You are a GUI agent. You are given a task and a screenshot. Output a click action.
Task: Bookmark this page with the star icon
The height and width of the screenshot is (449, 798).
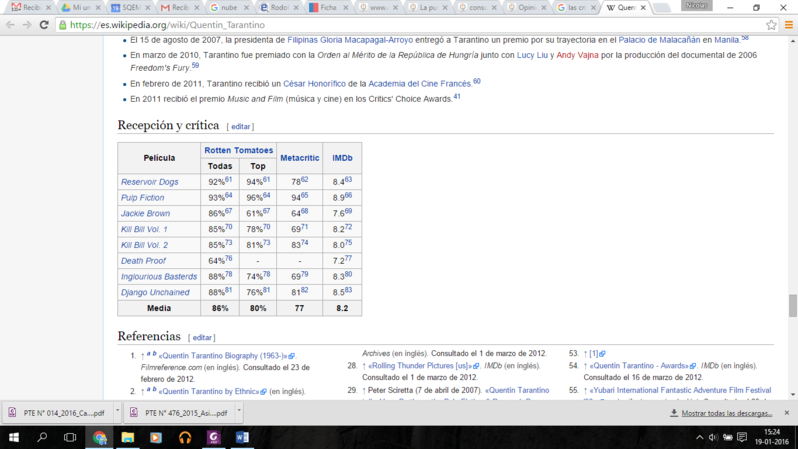pyautogui.click(x=771, y=24)
